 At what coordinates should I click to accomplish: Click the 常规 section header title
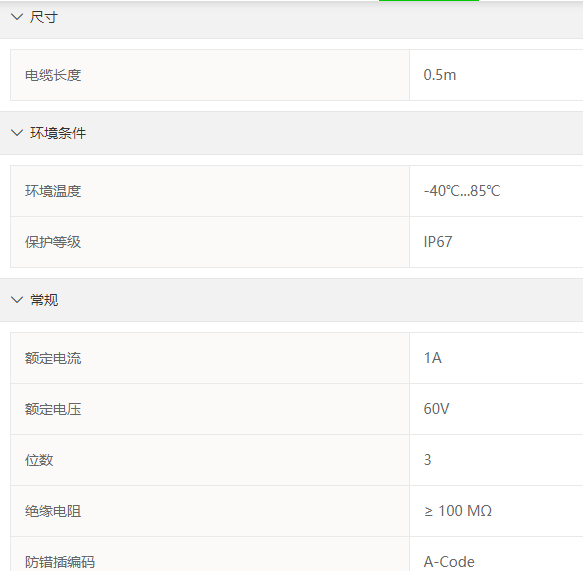click(x=44, y=300)
